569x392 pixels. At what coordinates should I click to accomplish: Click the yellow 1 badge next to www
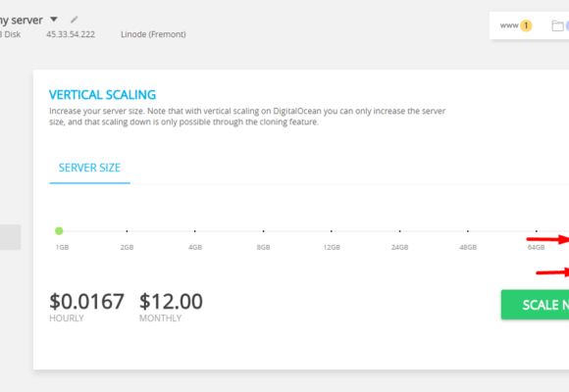point(526,25)
